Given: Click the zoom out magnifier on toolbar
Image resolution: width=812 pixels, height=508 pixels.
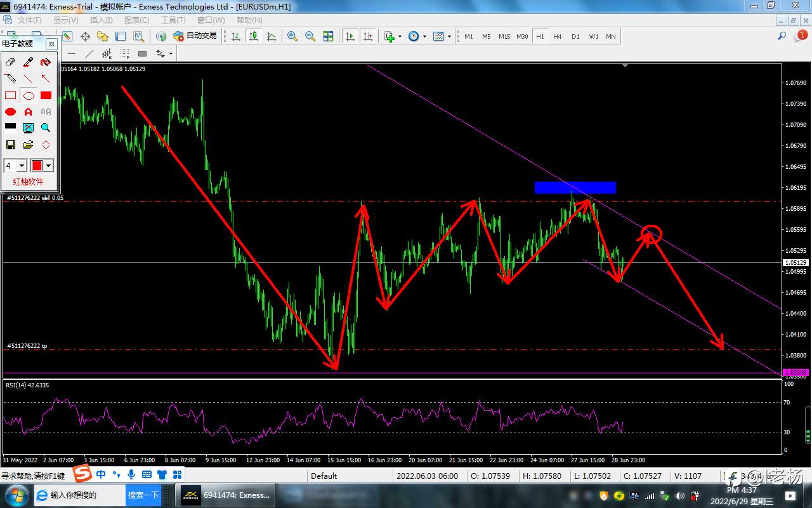Looking at the screenshot, I should [x=310, y=36].
